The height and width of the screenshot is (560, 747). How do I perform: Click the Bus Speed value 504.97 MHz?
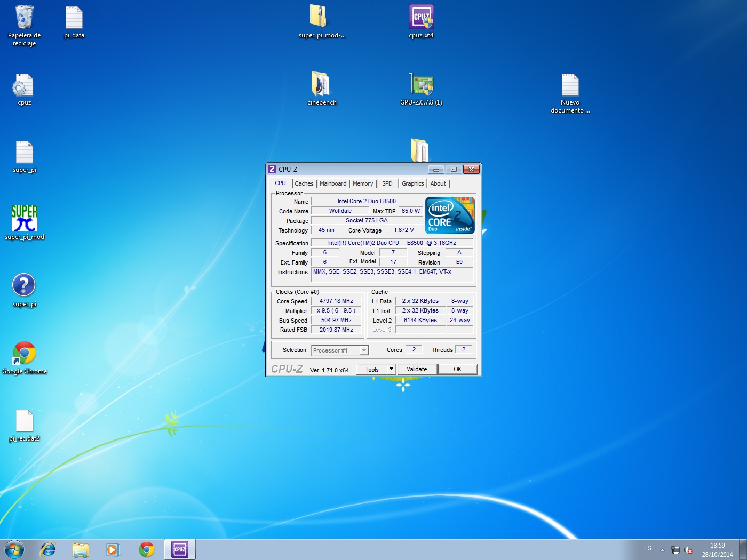click(337, 321)
